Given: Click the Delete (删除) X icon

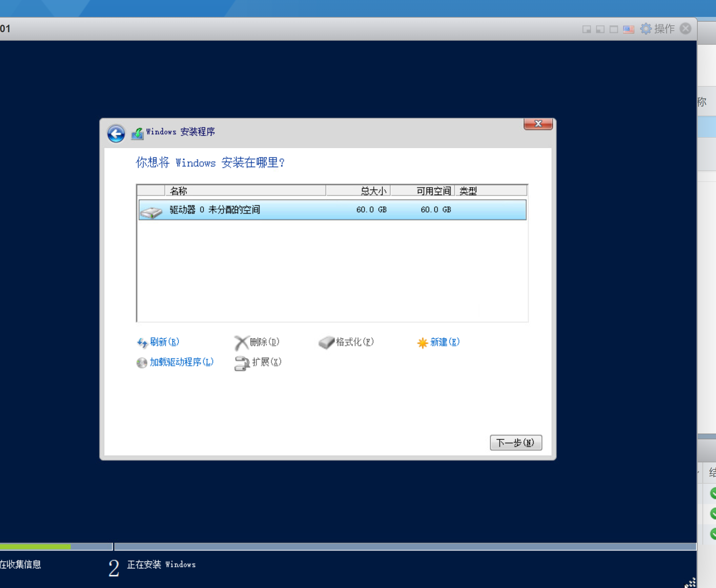Looking at the screenshot, I should tap(241, 343).
